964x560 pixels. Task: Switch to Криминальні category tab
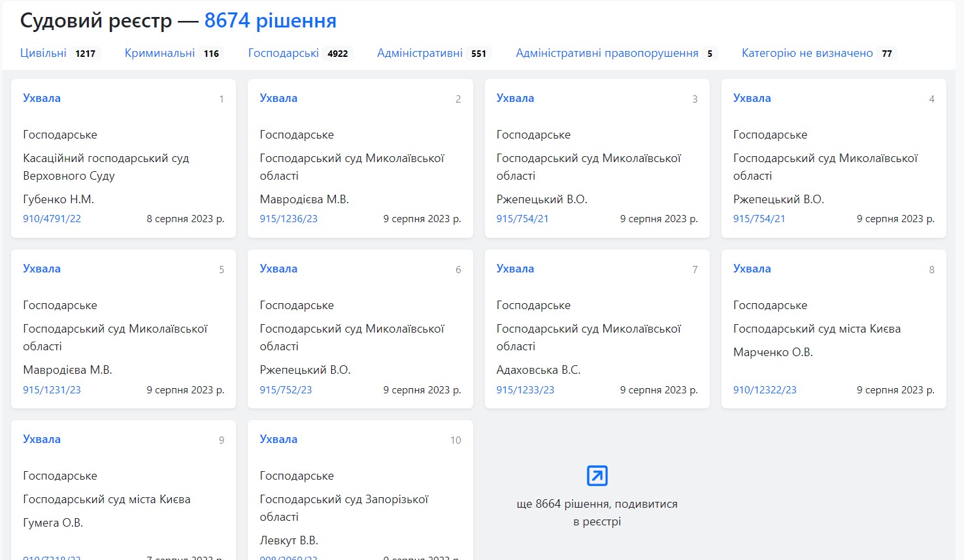[x=159, y=53]
